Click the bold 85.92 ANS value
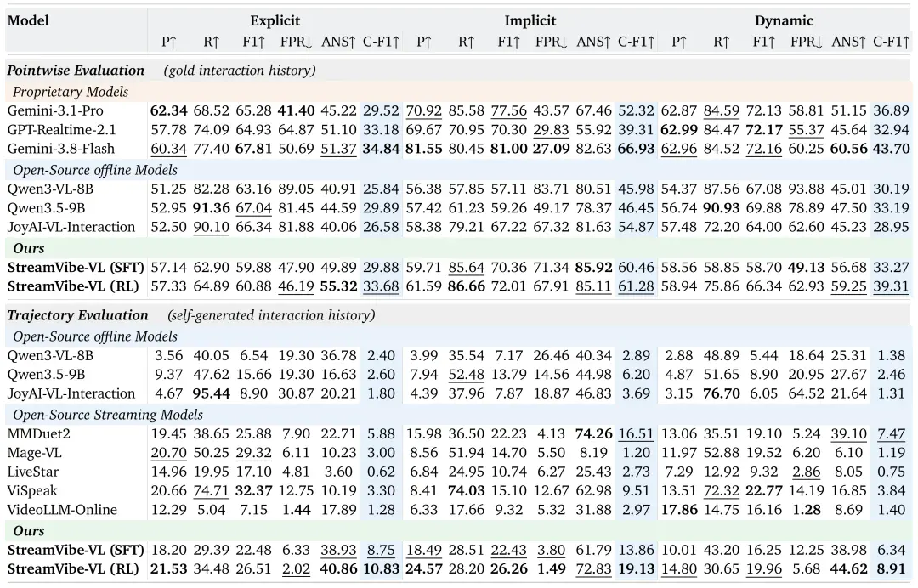This screenshot has width=918, height=588. click(x=593, y=268)
